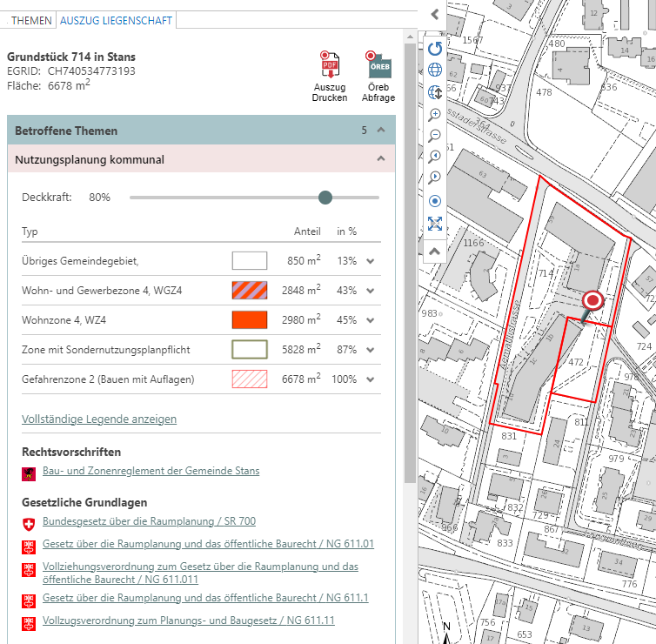Open the Öreb Abfrage icon

(378, 66)
